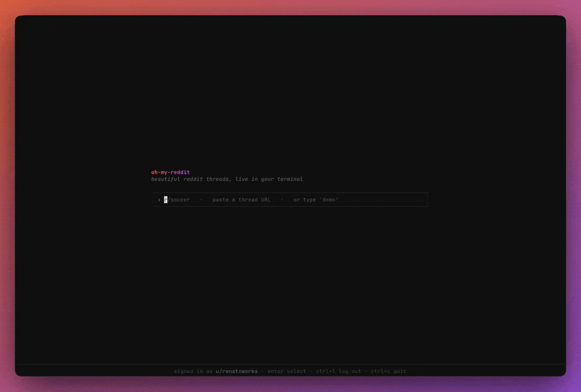The width and height of the screenshot is (581, 392).
Task: Click 'ctrl+c quit' shortcut hint
Action: [x=389, y=371]
